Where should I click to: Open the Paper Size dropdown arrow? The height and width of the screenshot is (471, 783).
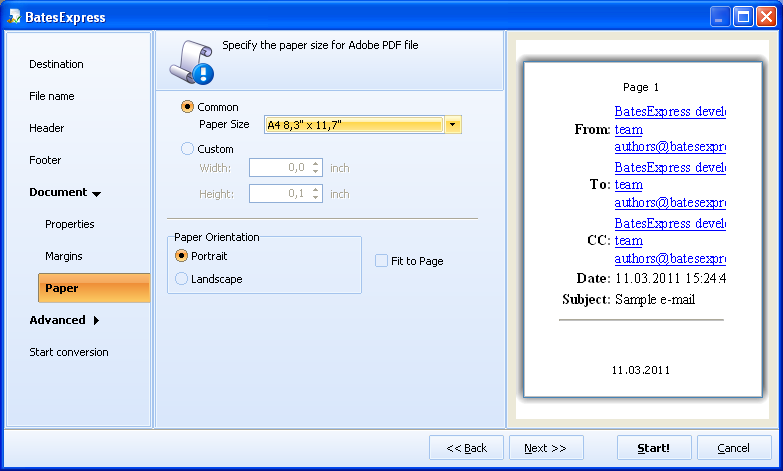point(452,124)
